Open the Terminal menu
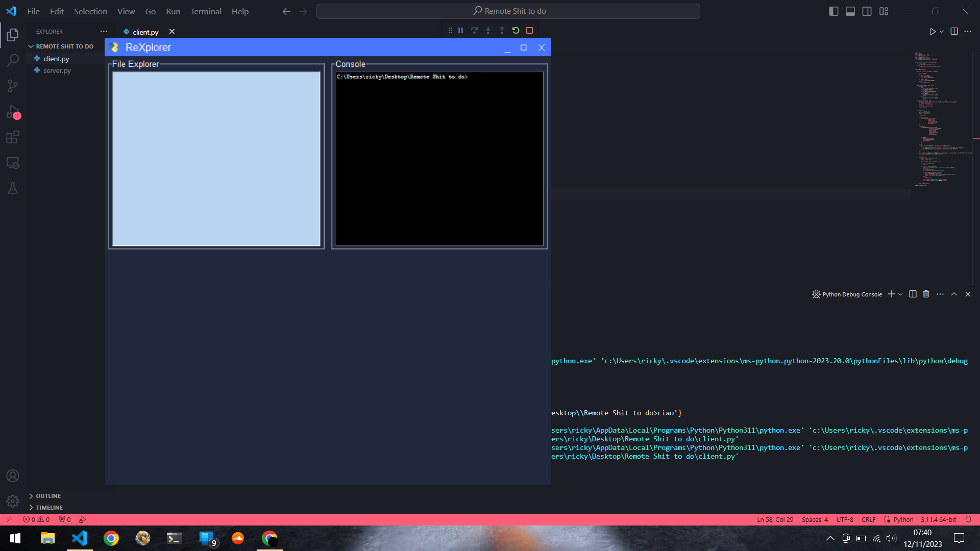Screen dimensions: 980x551 point(206,11)
